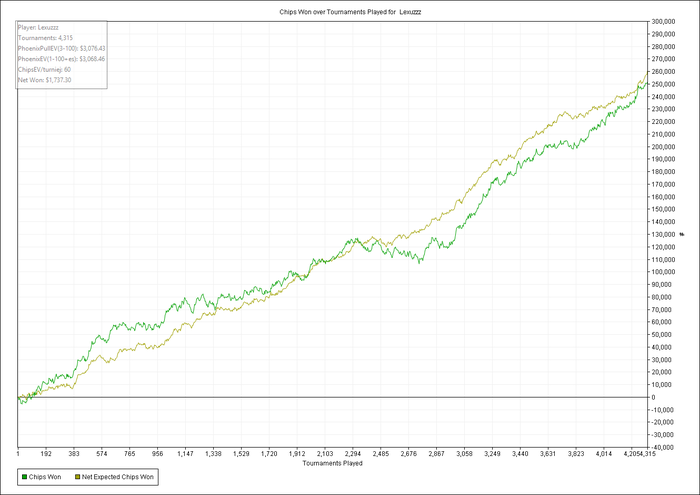The width and height of the screenshot is (700, 495).
Task: Click the 300,000 y-axis value
Action: tap(663, 21)
